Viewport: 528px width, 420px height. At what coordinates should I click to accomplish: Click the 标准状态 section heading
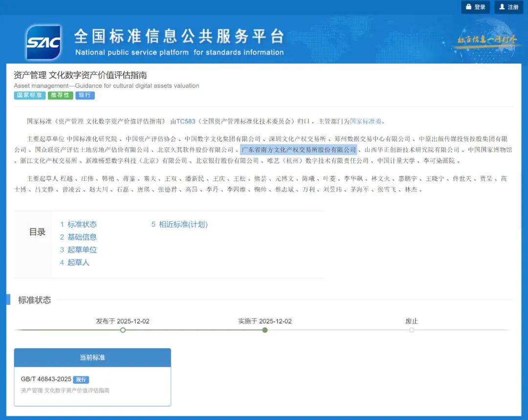click(x=34, y=300)
